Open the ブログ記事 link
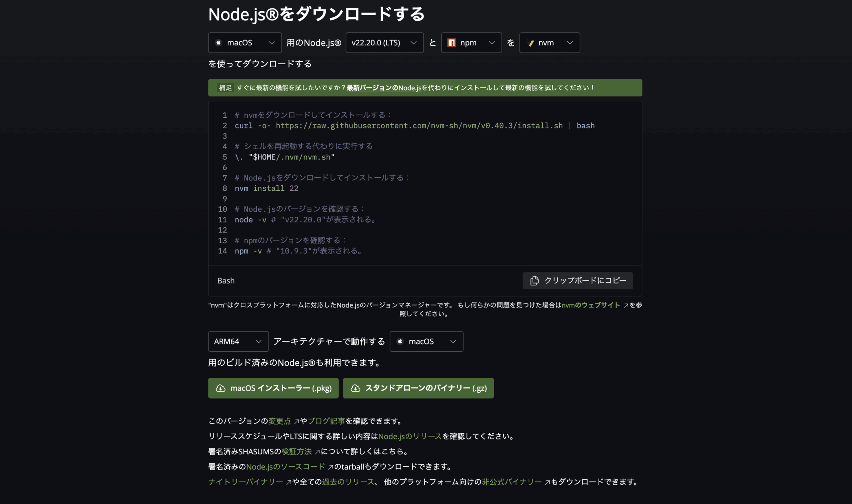852x504 pixels. [326, 421]
